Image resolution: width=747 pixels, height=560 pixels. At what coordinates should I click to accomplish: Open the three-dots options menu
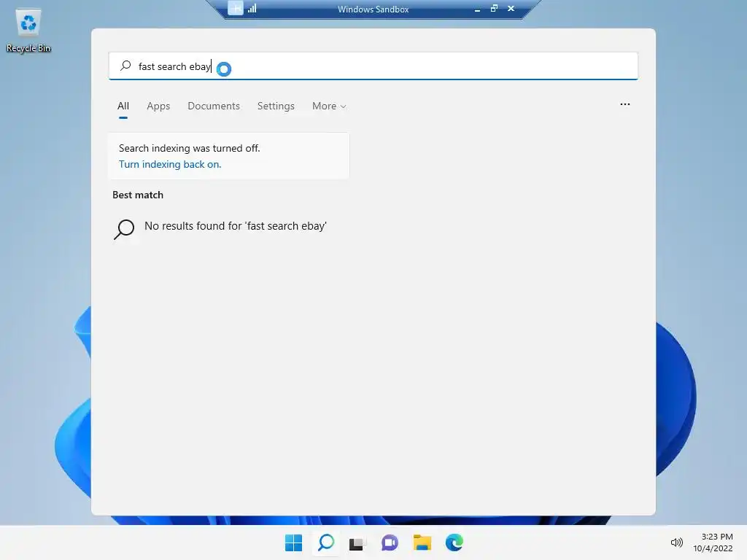pos(625,104)
